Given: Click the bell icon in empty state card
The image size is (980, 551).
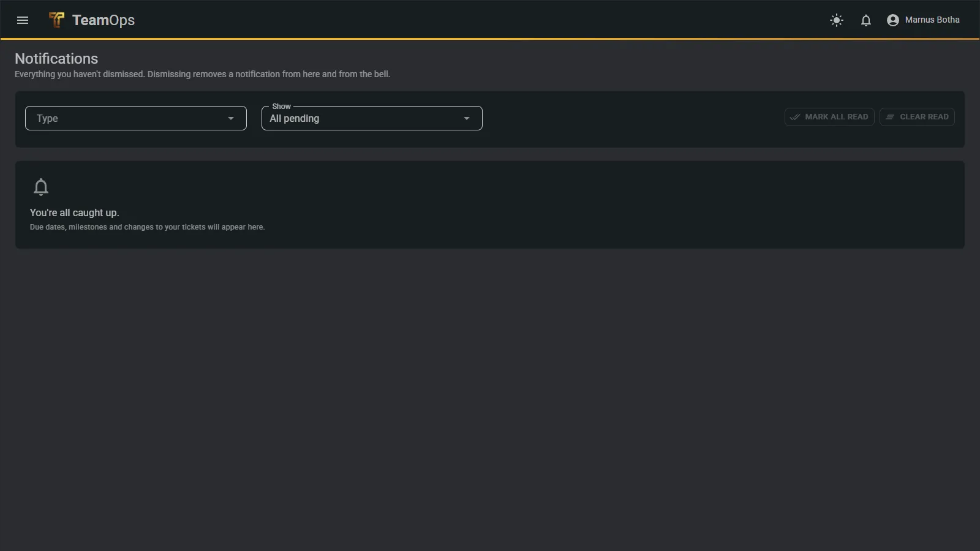Looking at the screenshot, I should [41, 187].
